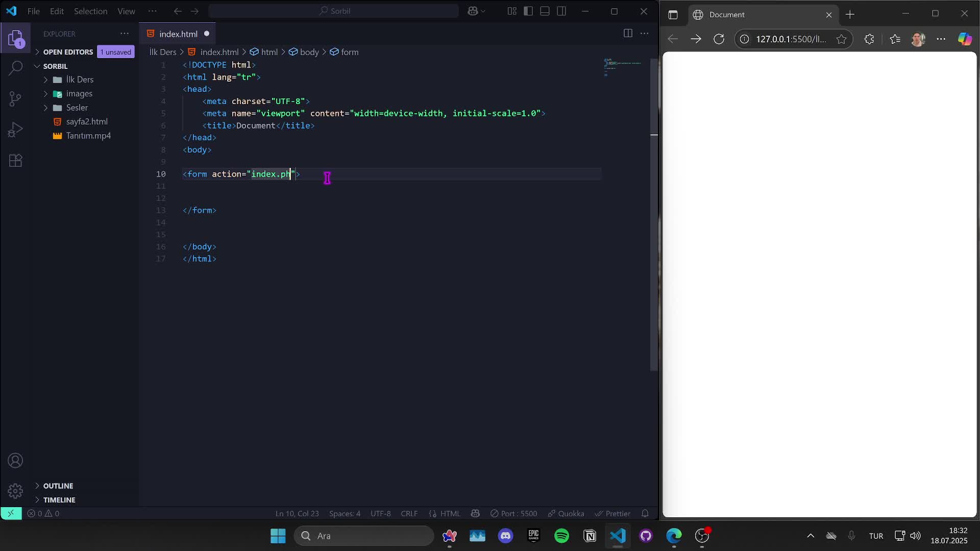This screenshot has width=980, height=551.
Task: Click CRLF end-of-line indicator
Action: click(x=409, y=513)
